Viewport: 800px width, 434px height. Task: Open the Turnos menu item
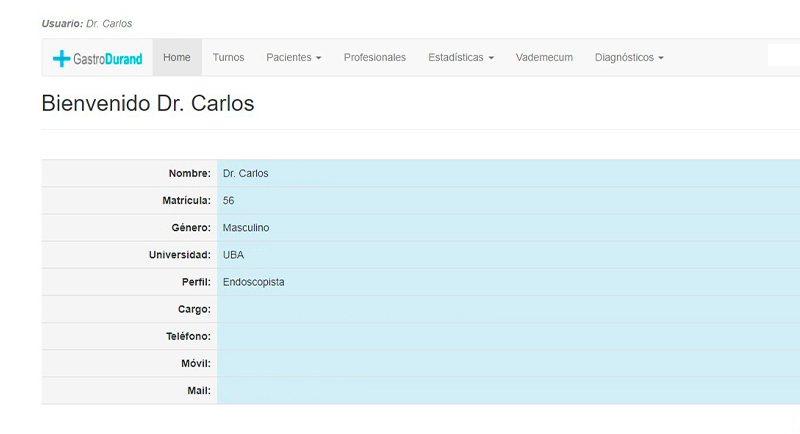point(228,58)
